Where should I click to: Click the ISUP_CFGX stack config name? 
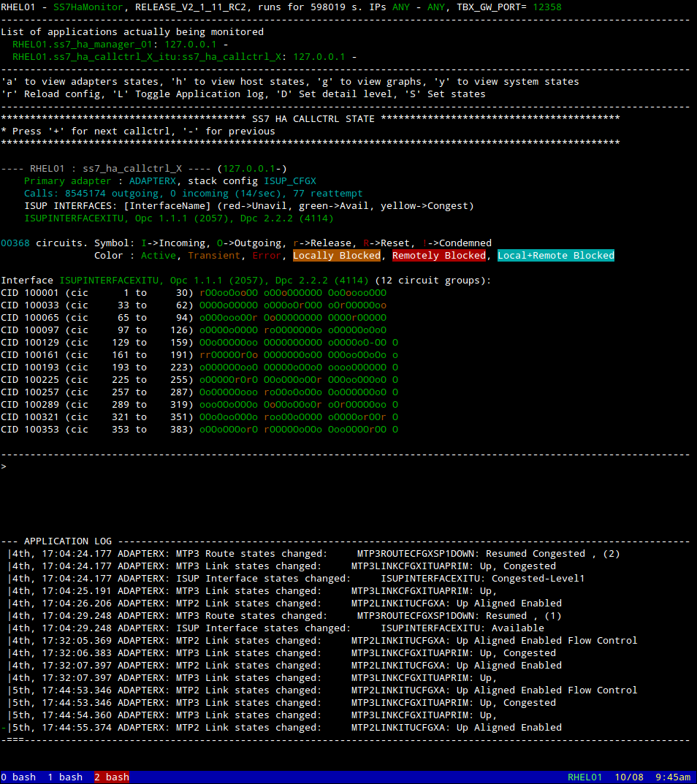tap(290, 181)
